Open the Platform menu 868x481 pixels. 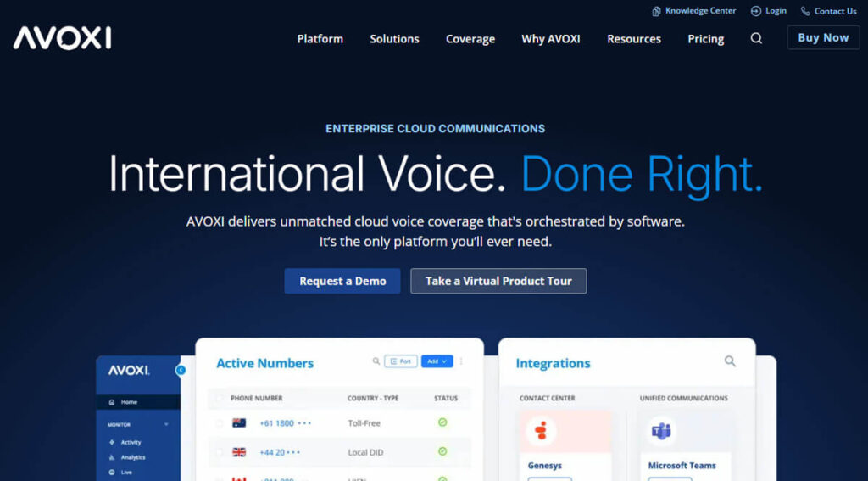320,39
